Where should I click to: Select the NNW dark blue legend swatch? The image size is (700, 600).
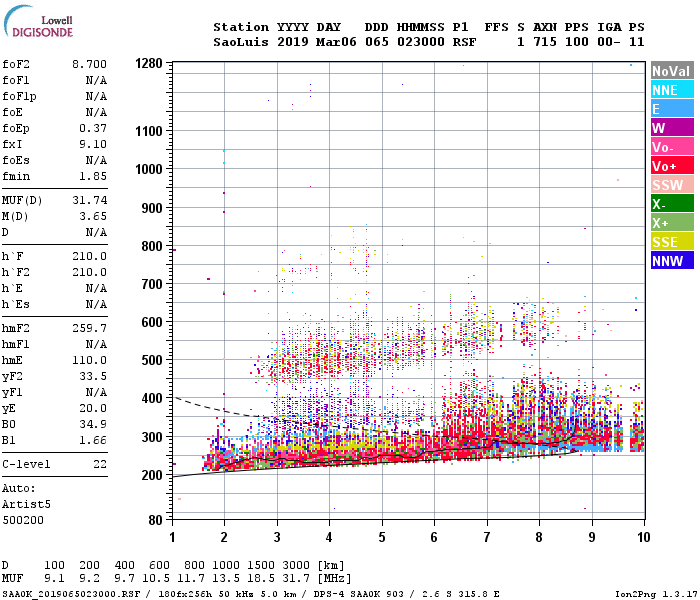click(672, 260)
